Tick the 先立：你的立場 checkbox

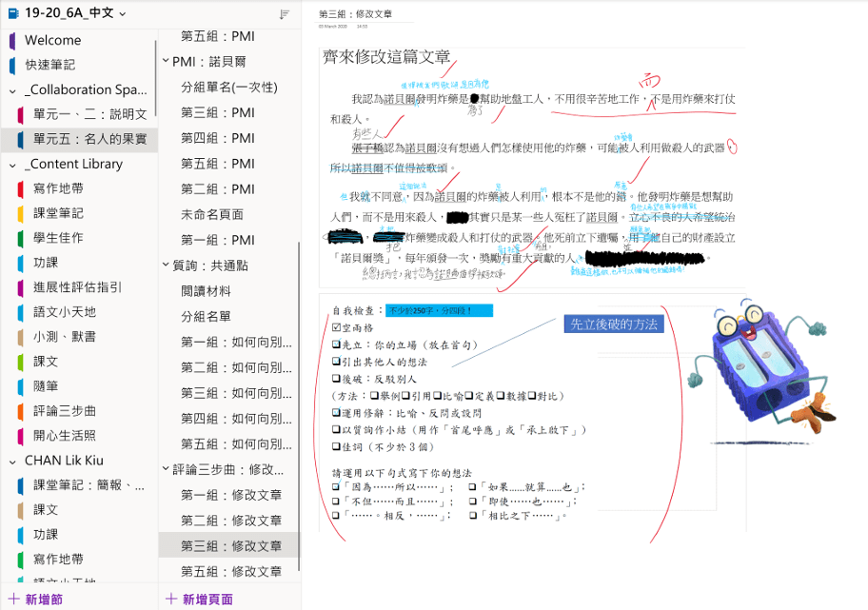coord(336,345)
